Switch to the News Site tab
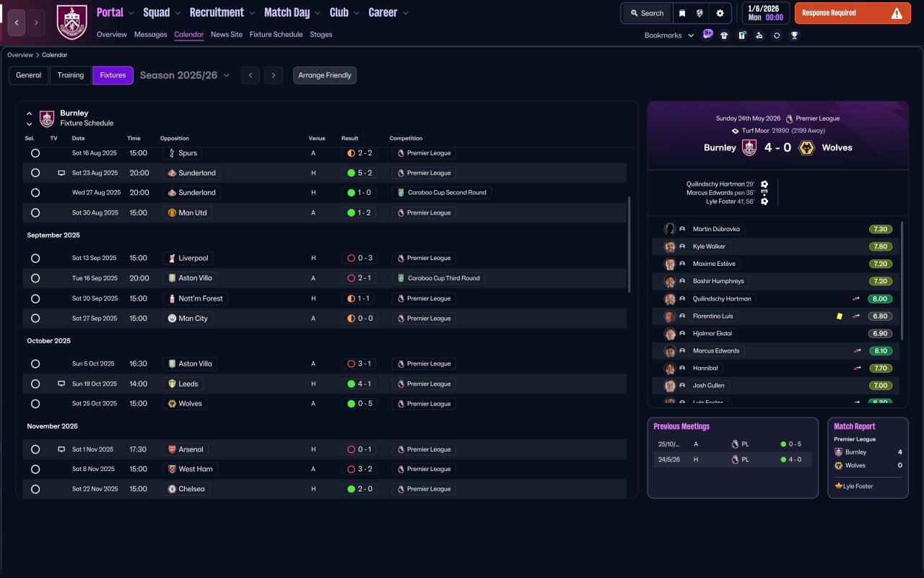Image resolution: width=924 pixels, height=578 pixels. pyautogui.click(x=227, y=35)
